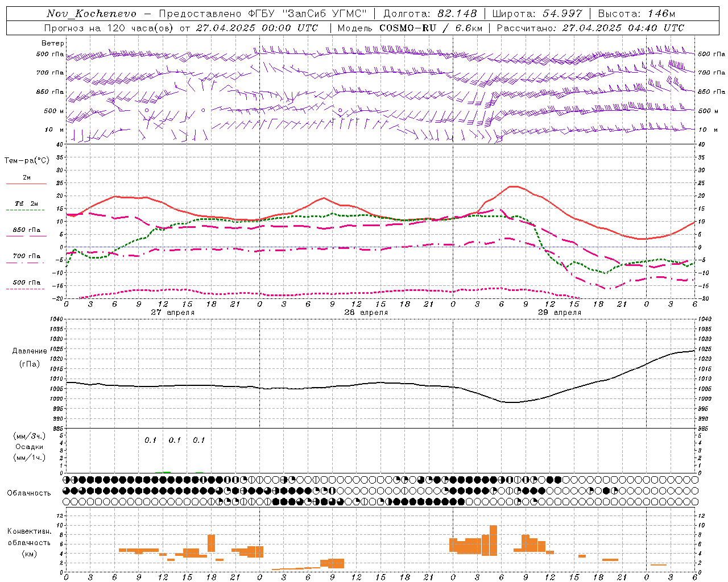Click the Ветер panel label
Viewport: 728px width, 582px height.
point(53,43)
